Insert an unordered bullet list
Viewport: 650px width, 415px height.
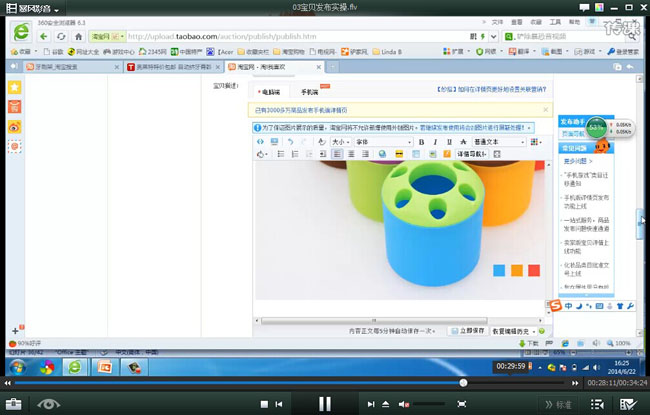[281, 154]
